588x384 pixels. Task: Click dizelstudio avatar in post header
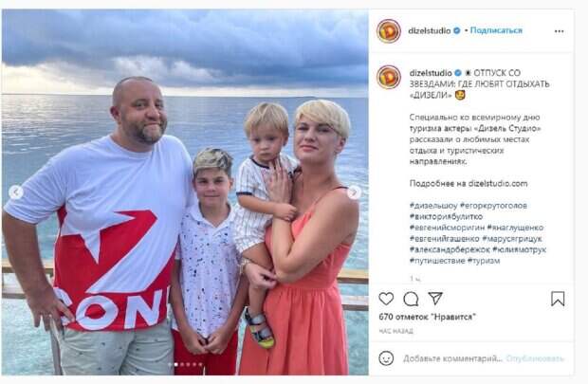389,31
